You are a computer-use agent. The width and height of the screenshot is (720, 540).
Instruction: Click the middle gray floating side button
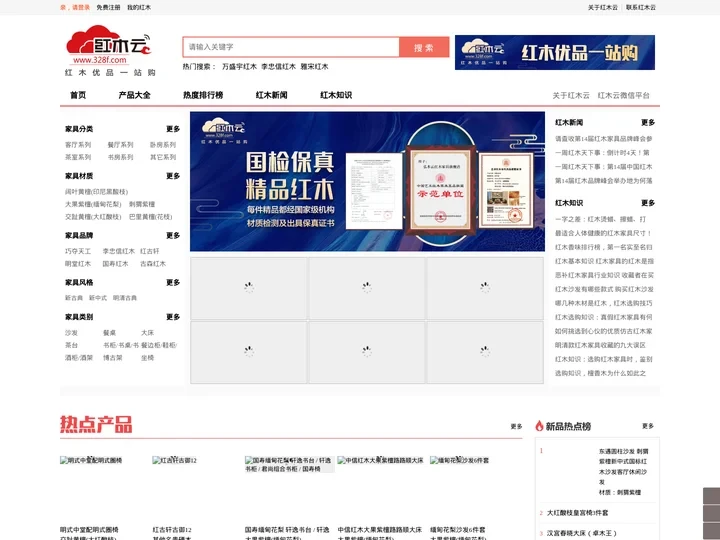712,513
